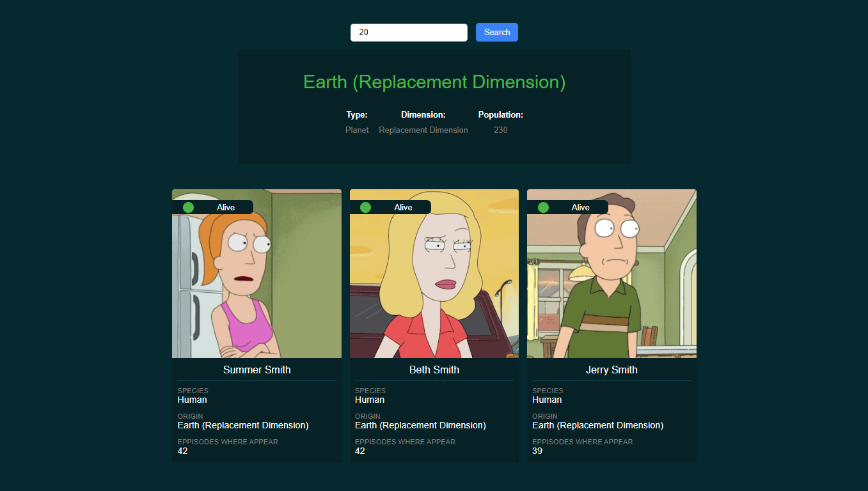Image resolution: width=868 pixels, height=491 pixels.
Task: Click the green status dot on Beth Smith's card
Action: (x=365, y=207)
